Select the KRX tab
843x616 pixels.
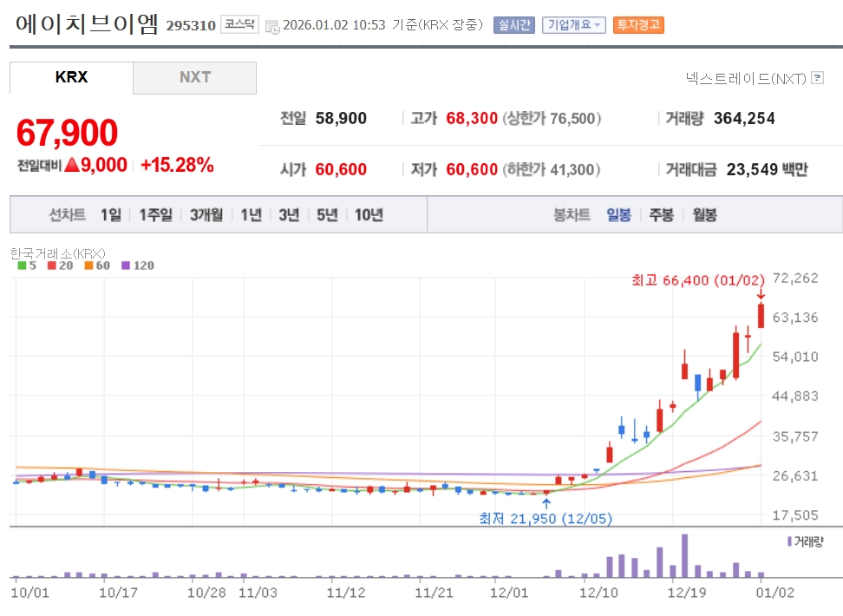(x=71, y=77)
